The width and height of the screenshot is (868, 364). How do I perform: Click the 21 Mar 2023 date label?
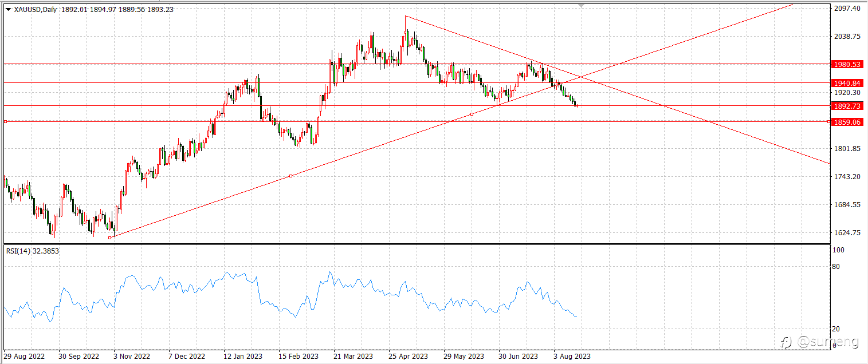(x=352, y=356)
